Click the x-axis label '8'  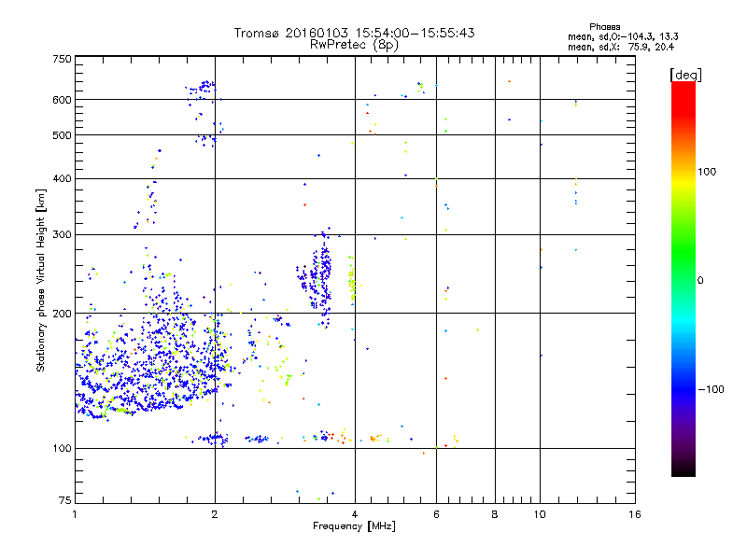click(495, 514)
